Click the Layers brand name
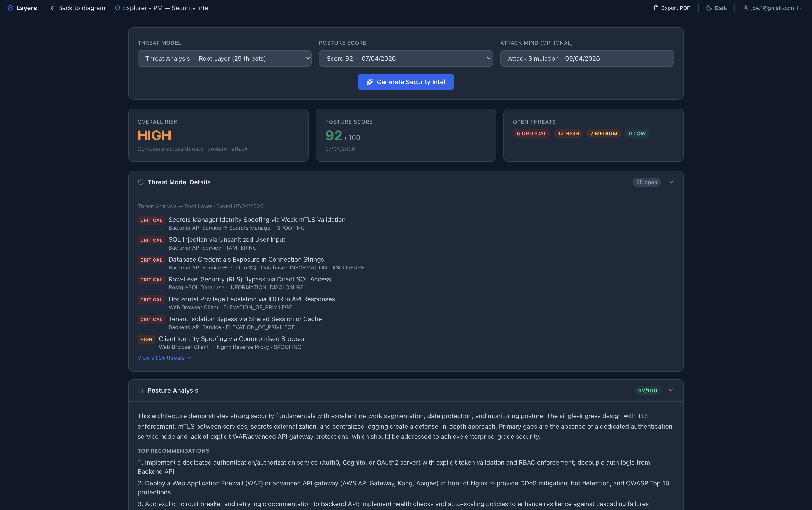 26,8
